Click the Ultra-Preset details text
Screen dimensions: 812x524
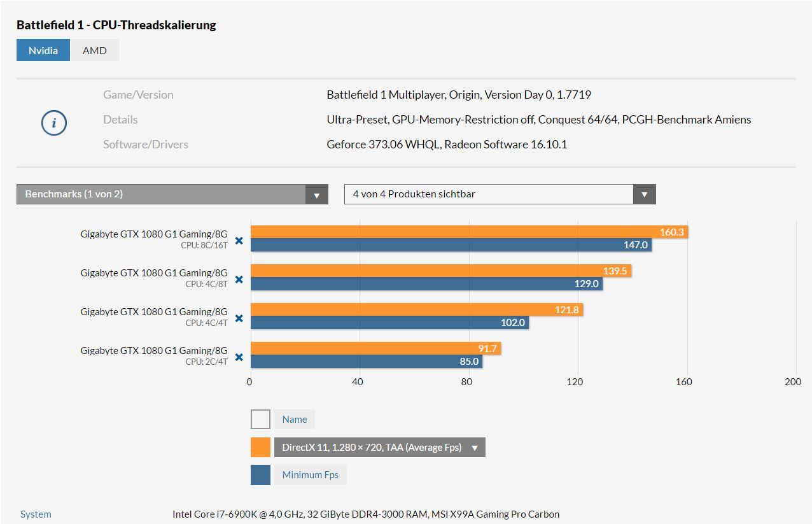point(539,119)
